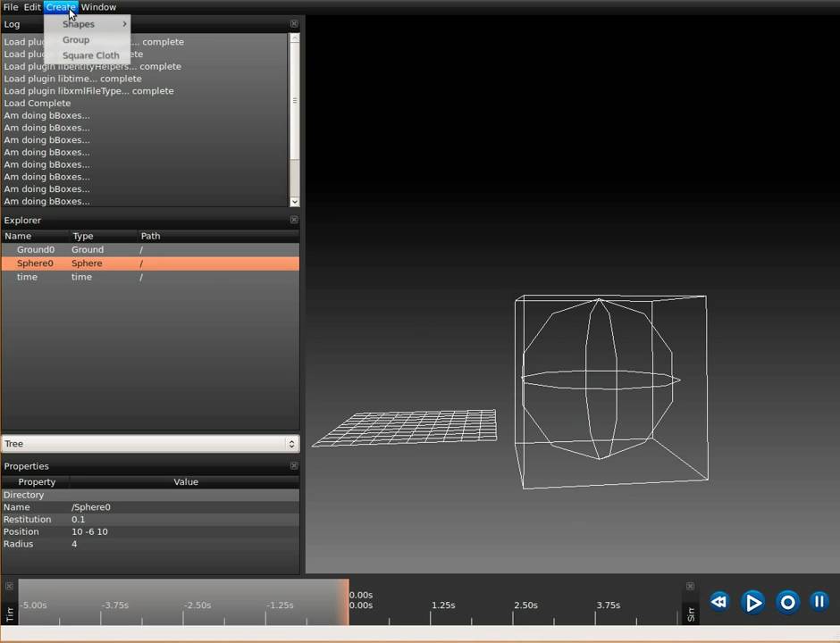Click the Directory property row
Viewport: 840px width, 643px height.
pyautogui.click(x=150, y=495)
